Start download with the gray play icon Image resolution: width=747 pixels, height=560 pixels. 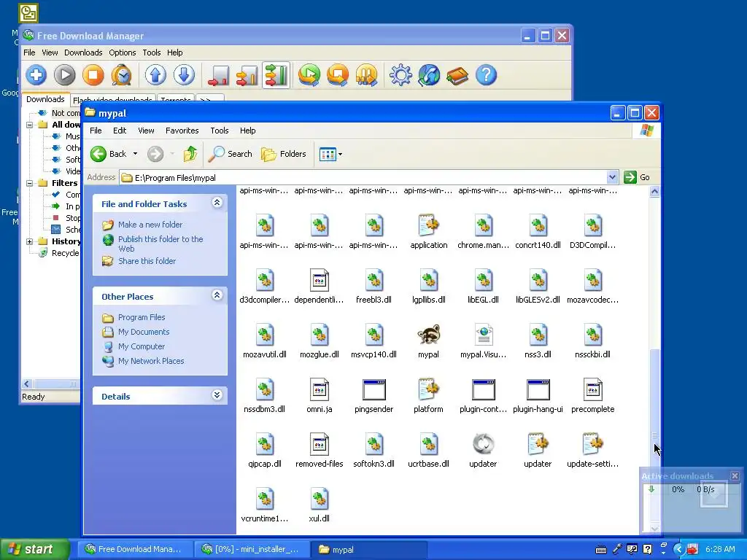[65, 75]
